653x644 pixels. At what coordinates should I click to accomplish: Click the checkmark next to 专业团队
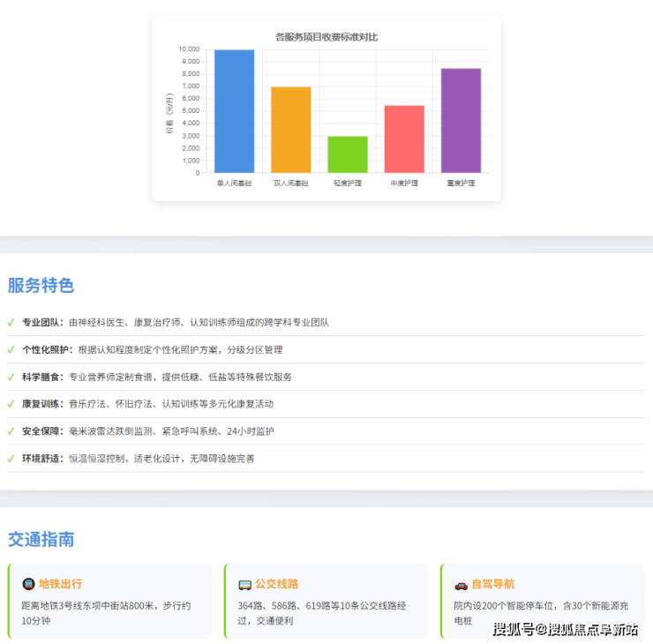click(x=11, y=323)
